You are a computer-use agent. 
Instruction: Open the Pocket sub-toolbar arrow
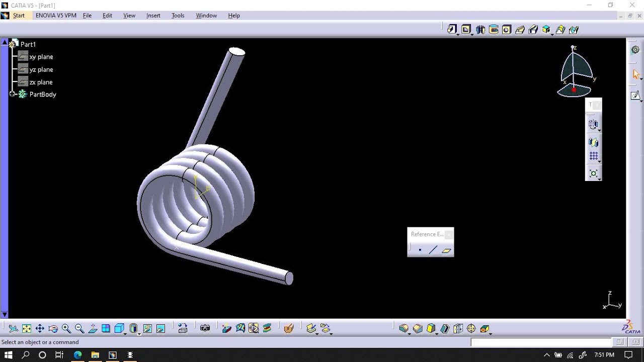(x=471, y=35)
